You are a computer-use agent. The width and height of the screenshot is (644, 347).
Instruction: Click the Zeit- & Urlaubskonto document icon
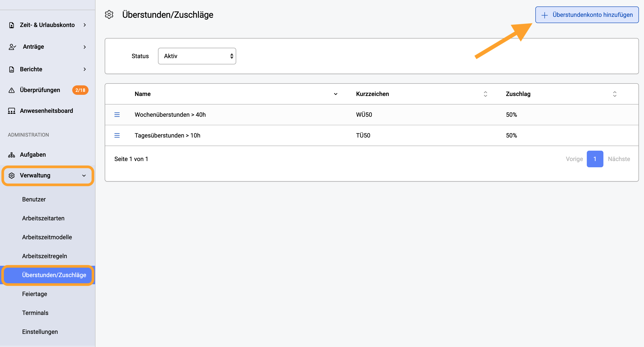(x=12, y=25)
